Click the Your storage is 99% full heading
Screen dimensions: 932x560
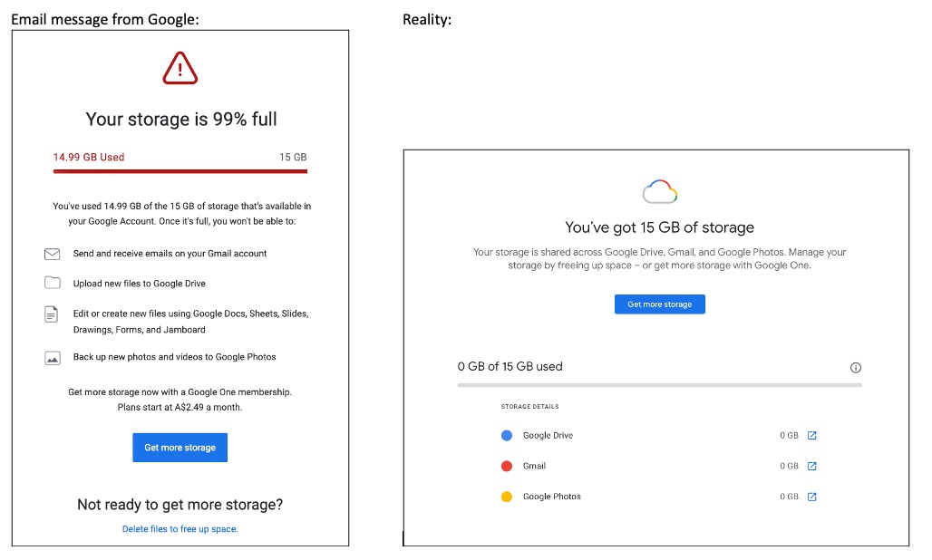[x=181, y=120]
